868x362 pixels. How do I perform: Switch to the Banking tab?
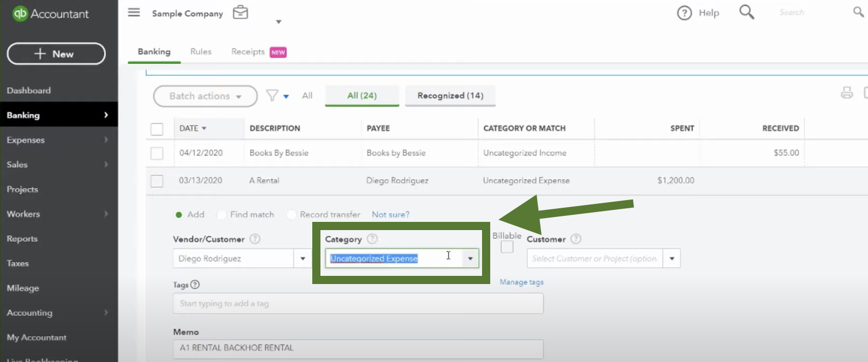point(154,51)
